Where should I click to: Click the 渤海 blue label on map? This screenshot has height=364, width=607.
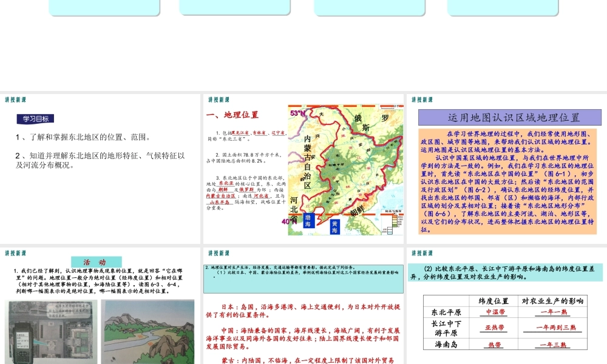pyautogui.click(x=308, y=220)
